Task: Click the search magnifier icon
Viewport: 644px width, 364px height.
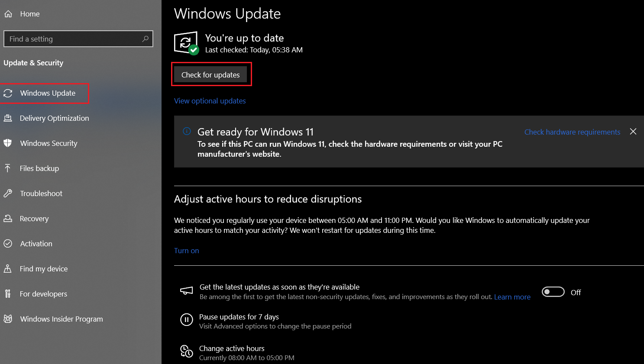Action: tap(145, 39)
